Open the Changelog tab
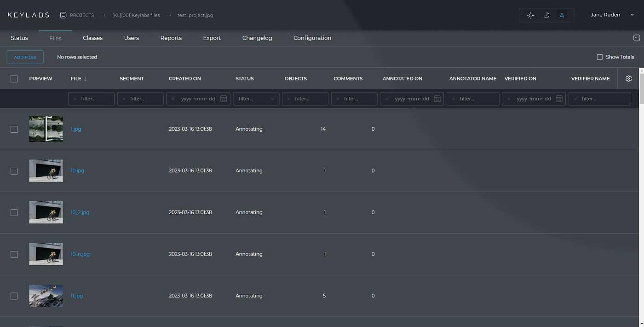The width and height of the screenshot is (644, 327). pos(257,38)
